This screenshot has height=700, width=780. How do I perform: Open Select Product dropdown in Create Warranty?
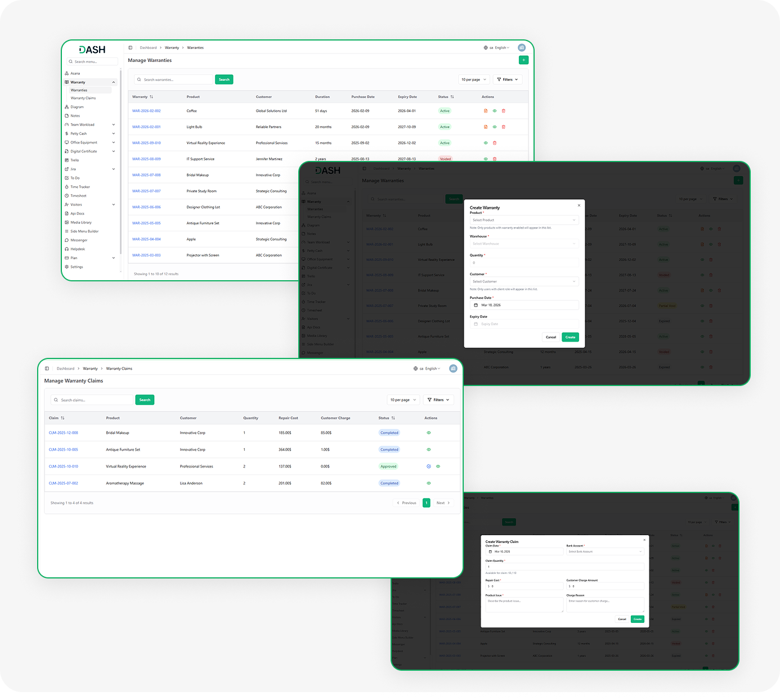pyautogui.click(x=525, y=220)
